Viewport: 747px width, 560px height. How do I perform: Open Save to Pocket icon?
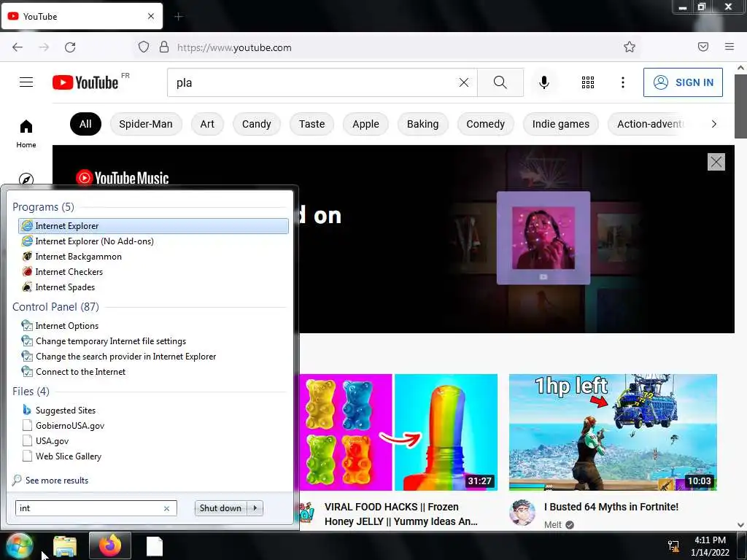(x=703, y=47)
